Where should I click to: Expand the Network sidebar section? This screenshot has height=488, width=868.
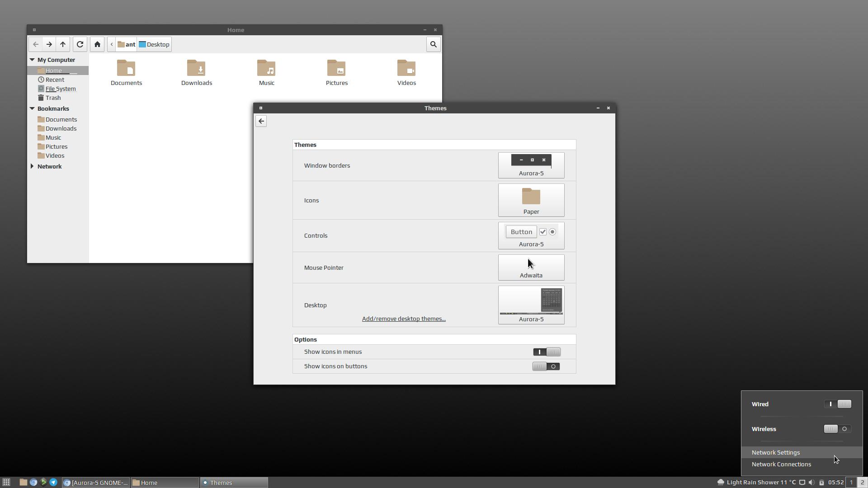[32, 166]
